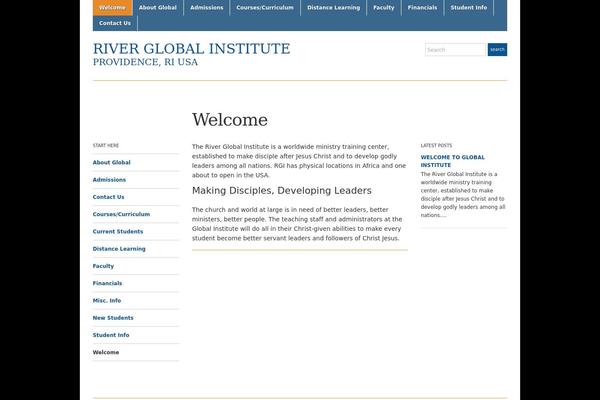The width and height of the screenshot is (600, 400).
Task: Focus the Search input field
Action: pos(455,50)
